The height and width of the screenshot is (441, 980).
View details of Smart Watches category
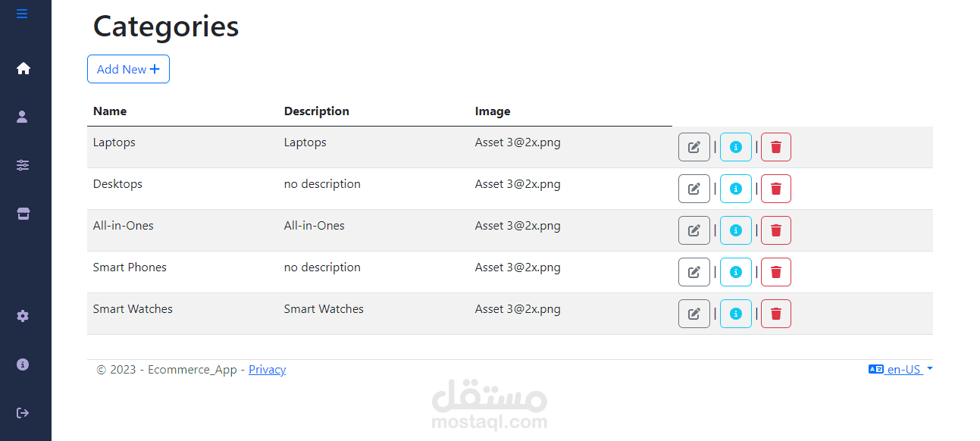[x=735, y=314]
